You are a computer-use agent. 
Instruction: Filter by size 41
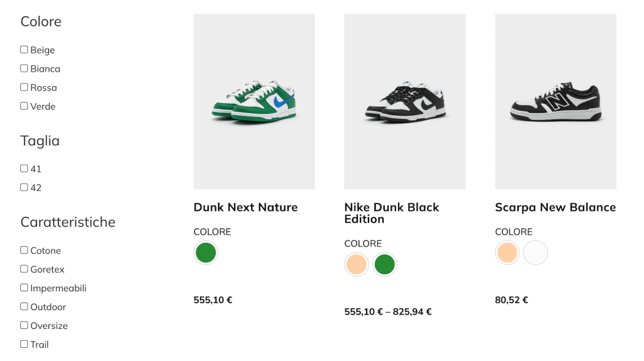click(24, 169)
